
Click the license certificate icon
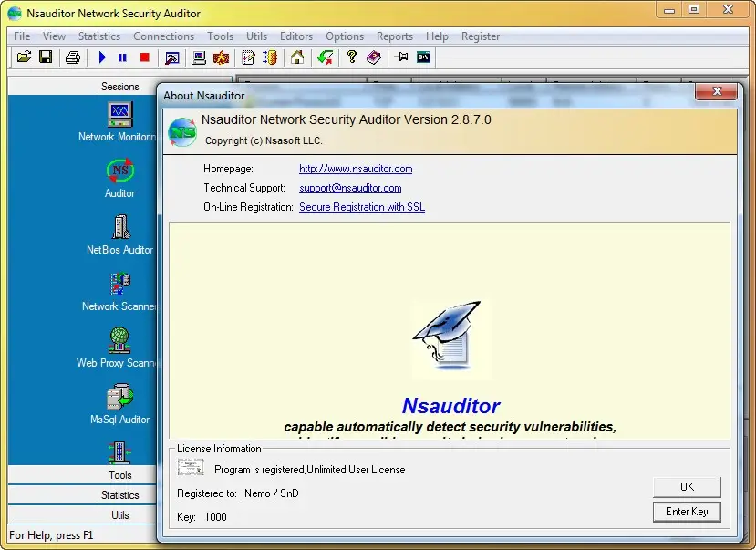point(191,467)
